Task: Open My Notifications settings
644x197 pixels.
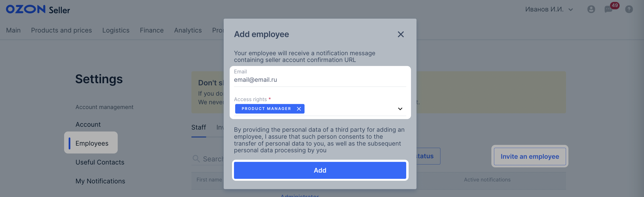Action: coord(100,181)
